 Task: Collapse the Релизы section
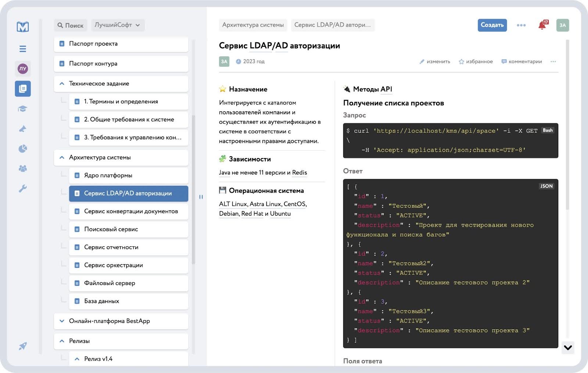pyautogui.click(x=62, y=341)
